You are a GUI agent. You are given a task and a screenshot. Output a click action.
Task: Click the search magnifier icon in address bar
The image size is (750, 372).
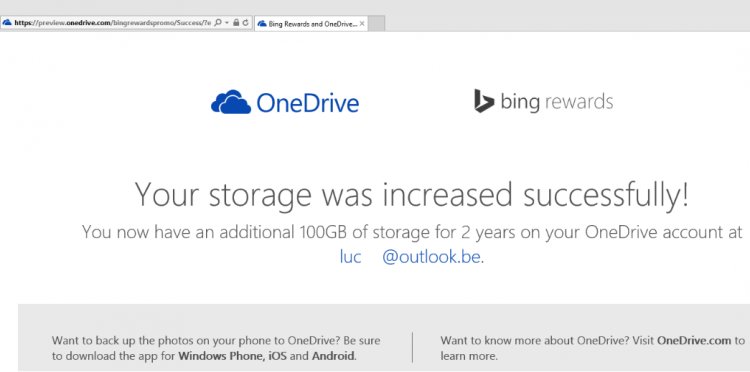tap(218, 22)
